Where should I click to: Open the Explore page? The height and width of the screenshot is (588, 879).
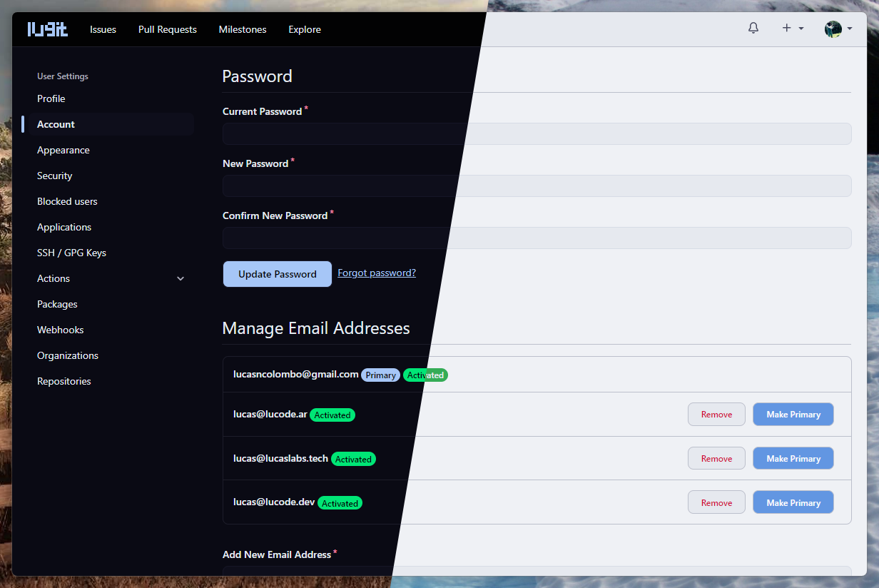coord(305,29)
